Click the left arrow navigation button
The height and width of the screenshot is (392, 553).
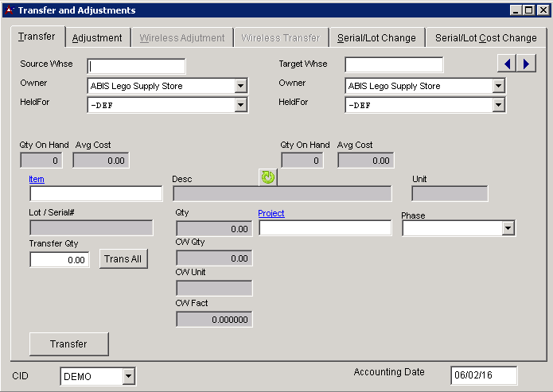(506, 64)
